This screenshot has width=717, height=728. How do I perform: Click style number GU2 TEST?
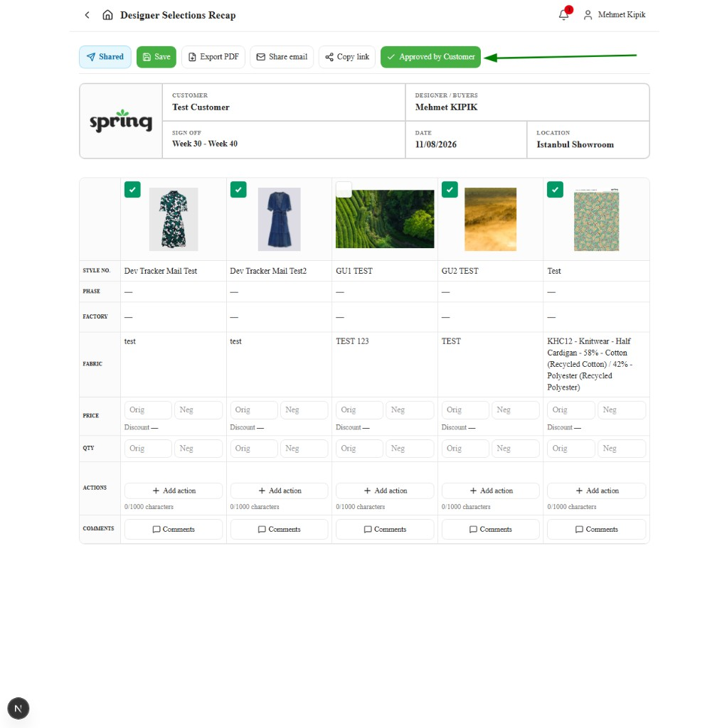click(x=460, y=271)
